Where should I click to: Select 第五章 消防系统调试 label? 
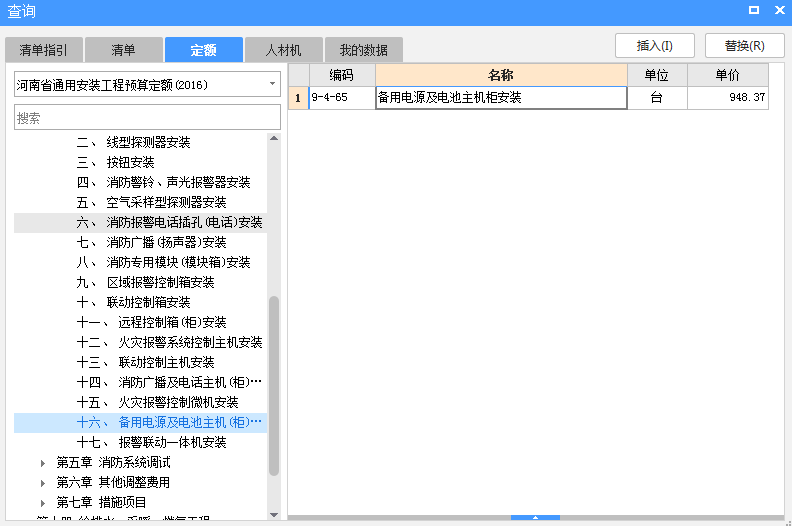click(113, 462)
